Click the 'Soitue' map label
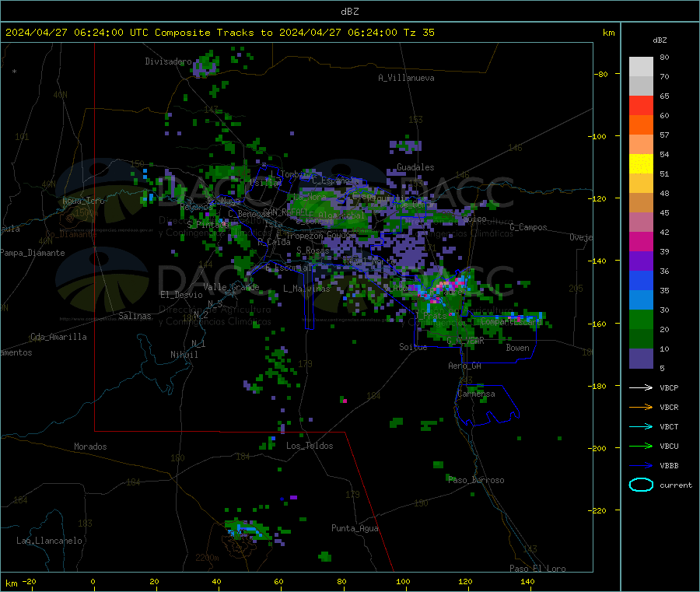The image size is (700, 592). coord(413,347)
